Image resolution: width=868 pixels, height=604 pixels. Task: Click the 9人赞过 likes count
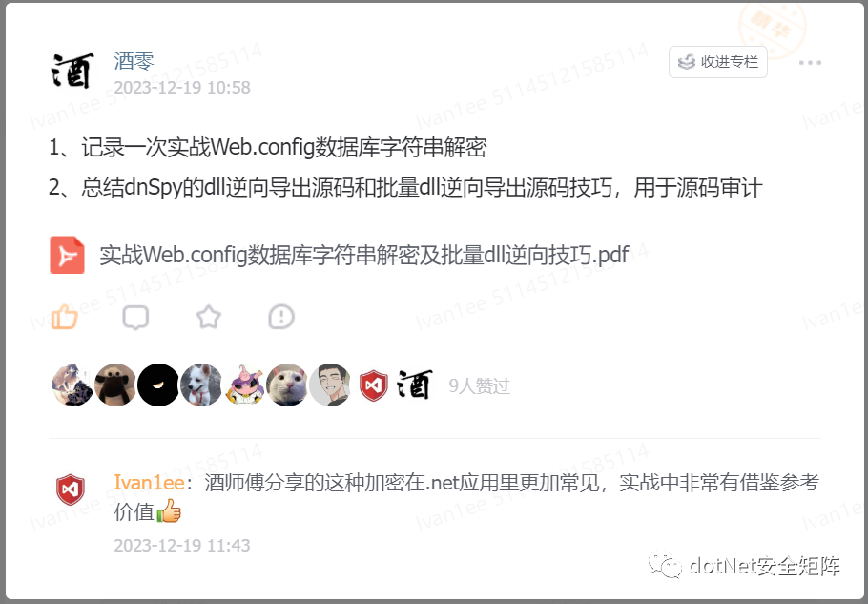point(480,385)
